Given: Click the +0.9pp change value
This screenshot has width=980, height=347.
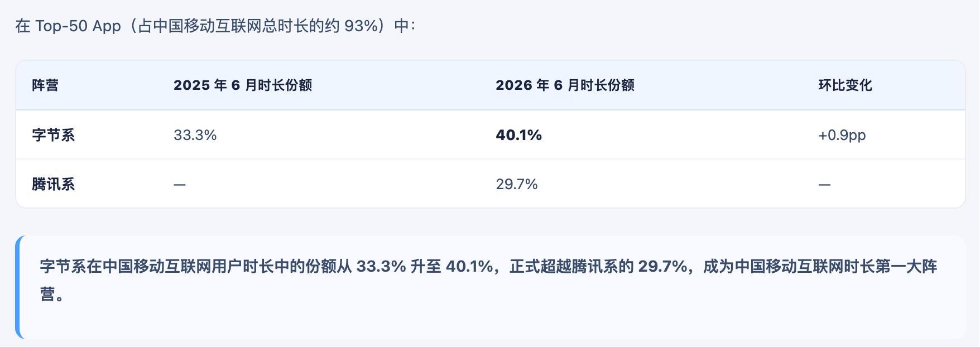Looking at the screenshot, I should point(842,135).
